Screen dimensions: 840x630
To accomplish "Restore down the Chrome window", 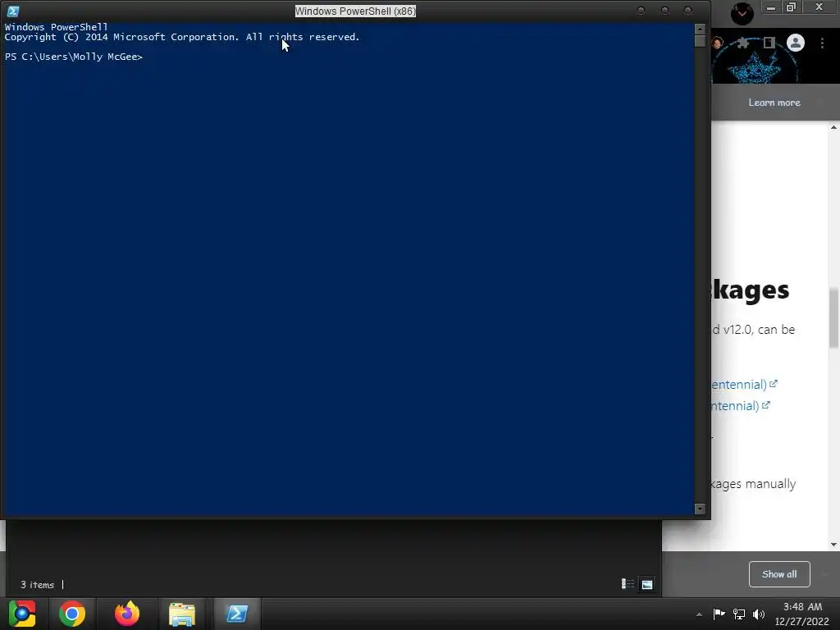I will click(792, 7).
